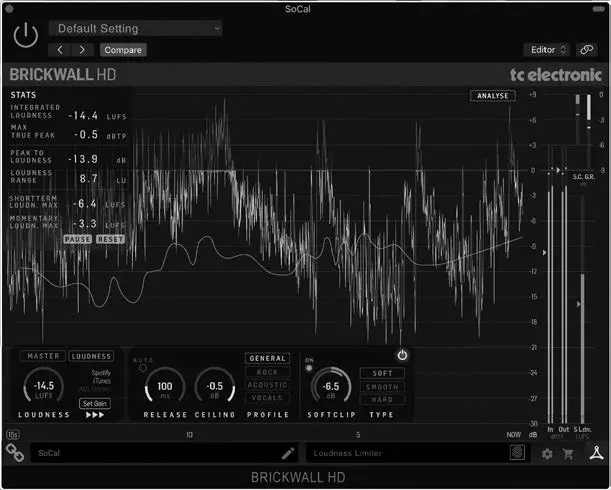611x490 pixels.
Task: Select the VOCALS profile
Action: [267, 398]
